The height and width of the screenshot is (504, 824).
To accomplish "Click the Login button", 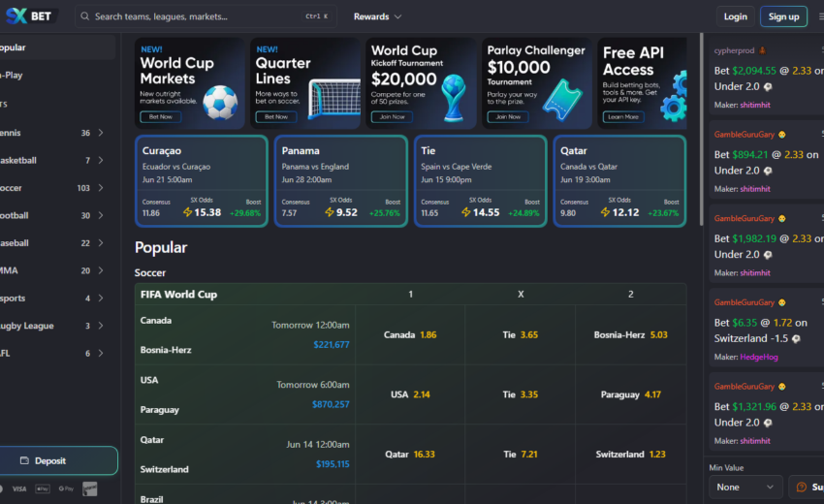I will click(735, 16).
